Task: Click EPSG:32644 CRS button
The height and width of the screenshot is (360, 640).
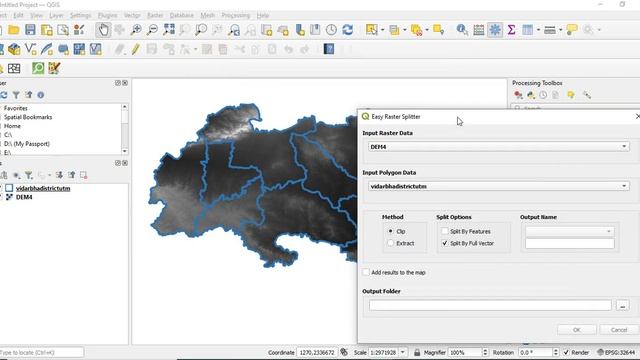Action: pos(616,352)
